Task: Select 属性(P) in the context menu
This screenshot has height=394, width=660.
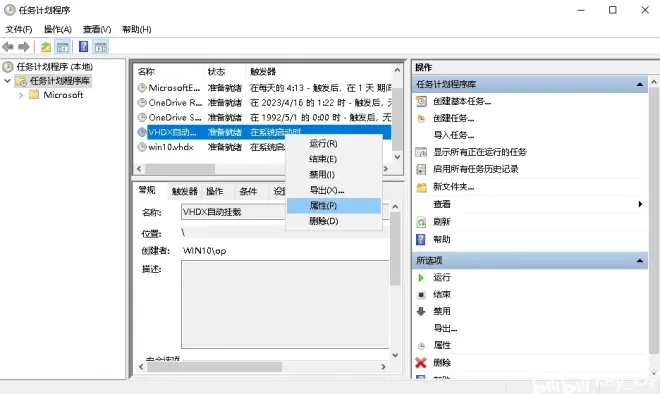Action: [x=334, y=206]
